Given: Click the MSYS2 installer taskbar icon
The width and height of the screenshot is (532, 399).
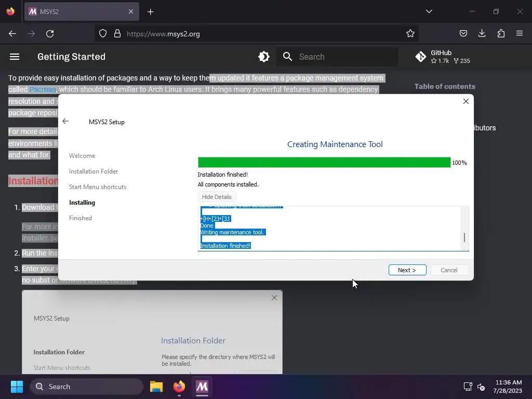Looking at the screenshot, I should 202,387.
